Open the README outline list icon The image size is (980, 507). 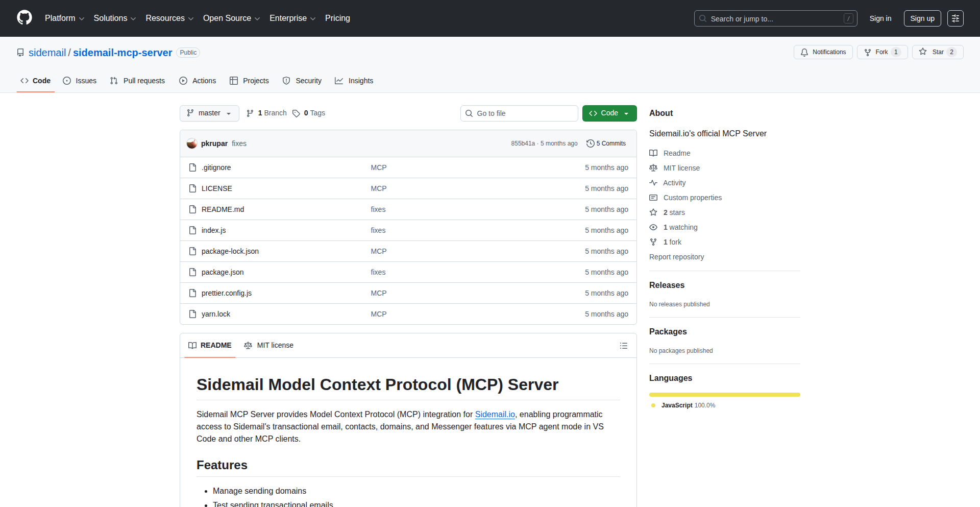click(x=623, y=346)
